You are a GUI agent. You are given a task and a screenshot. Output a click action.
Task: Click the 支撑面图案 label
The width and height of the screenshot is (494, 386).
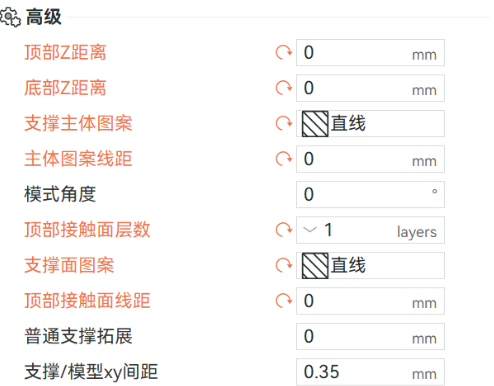[69, 266]
